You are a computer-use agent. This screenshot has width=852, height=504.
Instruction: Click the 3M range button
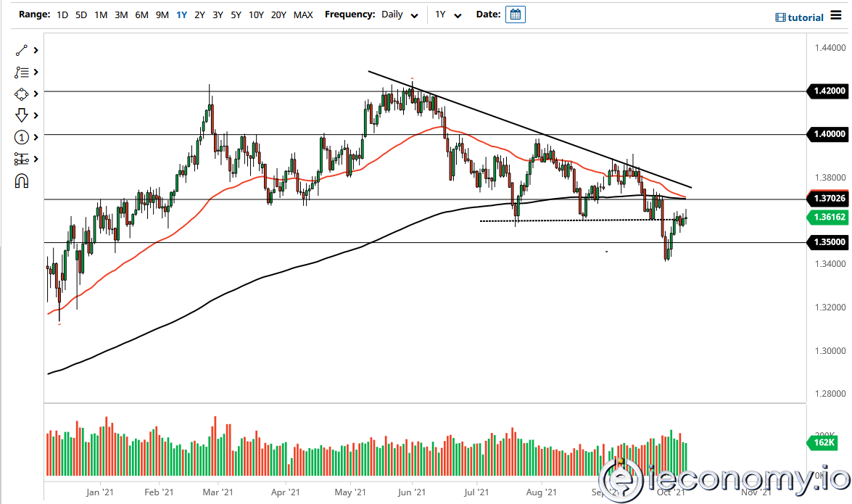coord(120,15)
